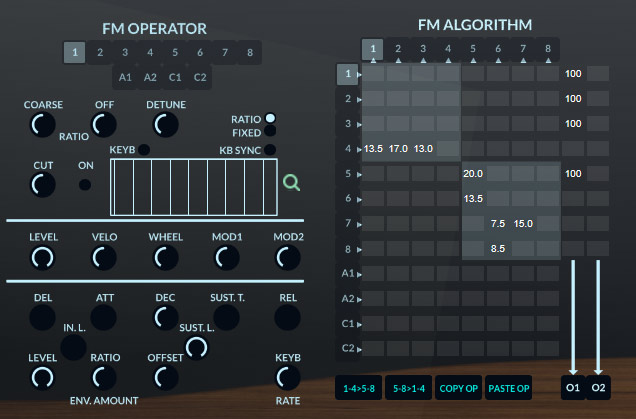The height and width of the screenshot is (419, 636).
Task: Switch to operator tab 2
Action: coord(99,53)
